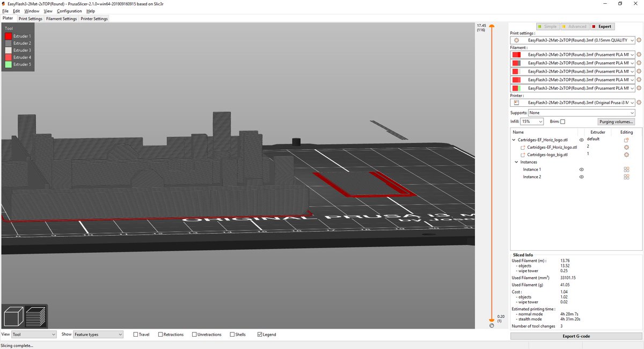
Task: Toggle visibility of Cartridges-EF_Horiz_logo.stl object
Action: click(581, 140)
